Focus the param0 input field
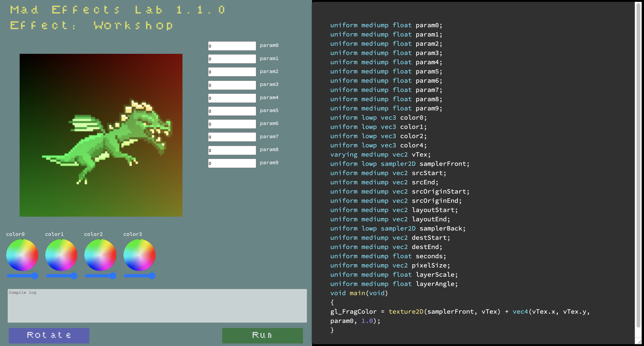 [x=232, y=46]
